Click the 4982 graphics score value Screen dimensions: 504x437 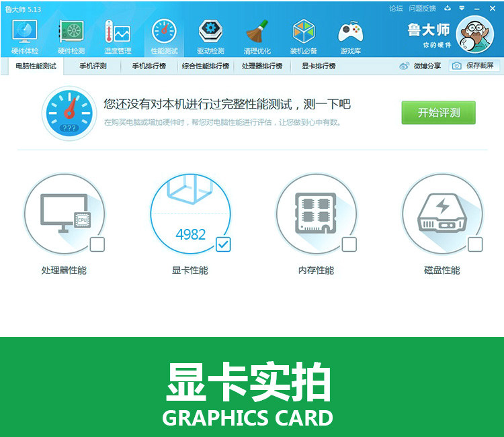click(191, 234)
